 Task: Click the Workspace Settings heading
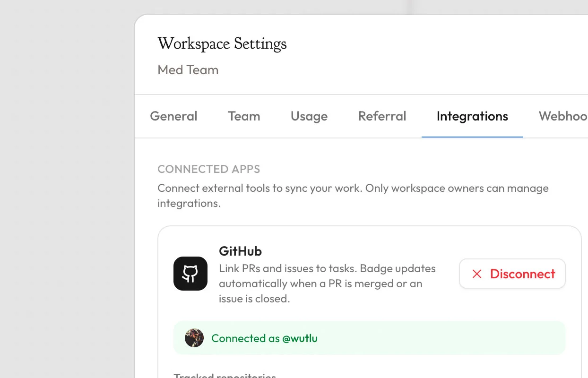[x=222, y=43]
